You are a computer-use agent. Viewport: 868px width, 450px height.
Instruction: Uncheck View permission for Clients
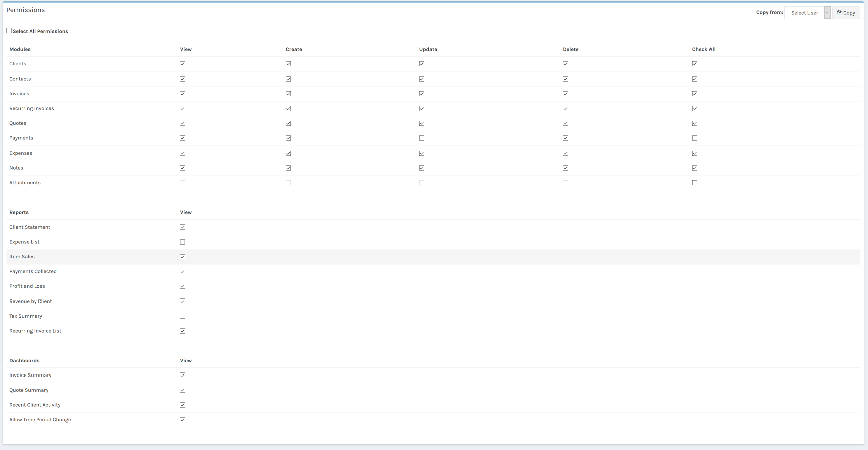click(183, 64)
